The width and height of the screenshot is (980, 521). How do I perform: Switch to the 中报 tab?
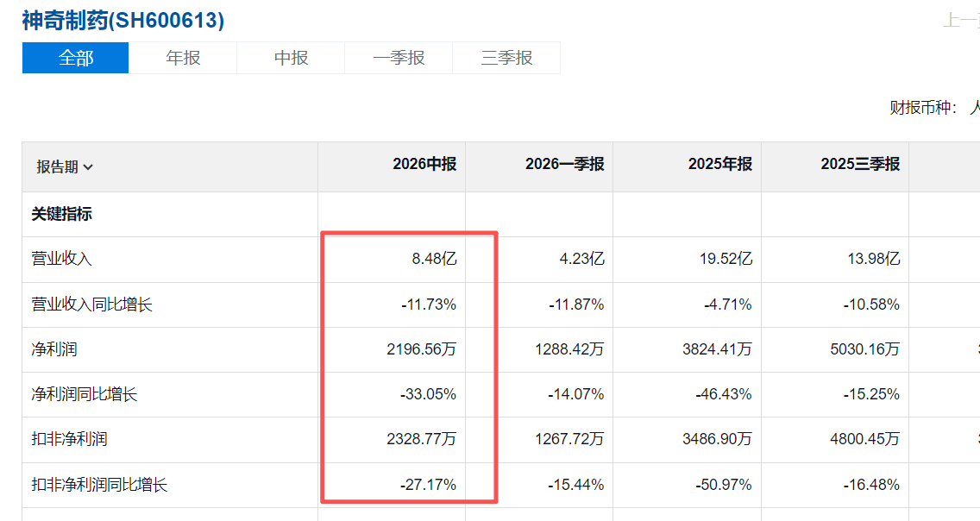click(292, 58)
